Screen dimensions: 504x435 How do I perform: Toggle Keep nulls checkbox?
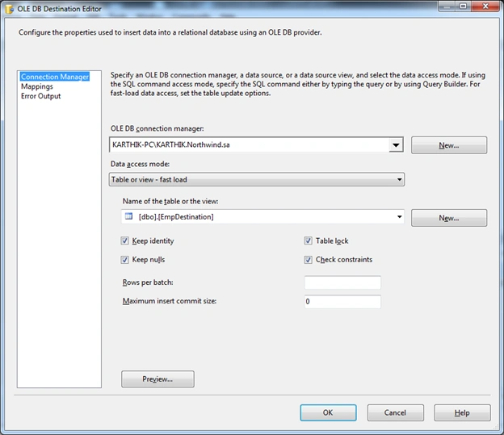click(x=124, y=260)
